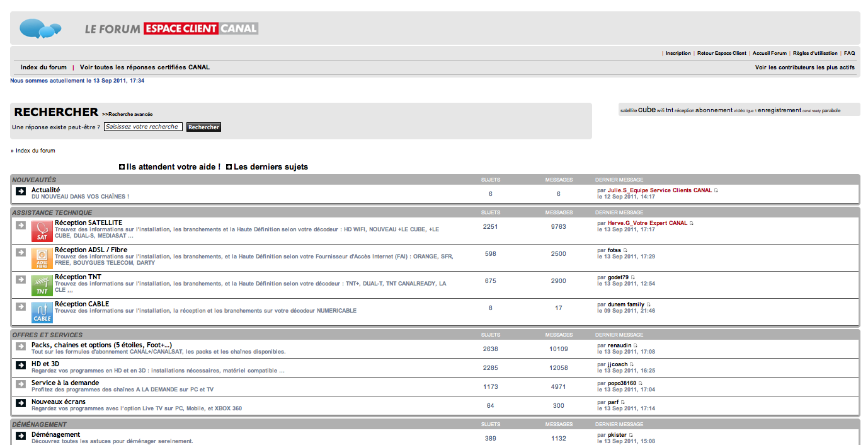
Task: Expand 'Ils attendent votre aide !' section
Action: (122, 167)
